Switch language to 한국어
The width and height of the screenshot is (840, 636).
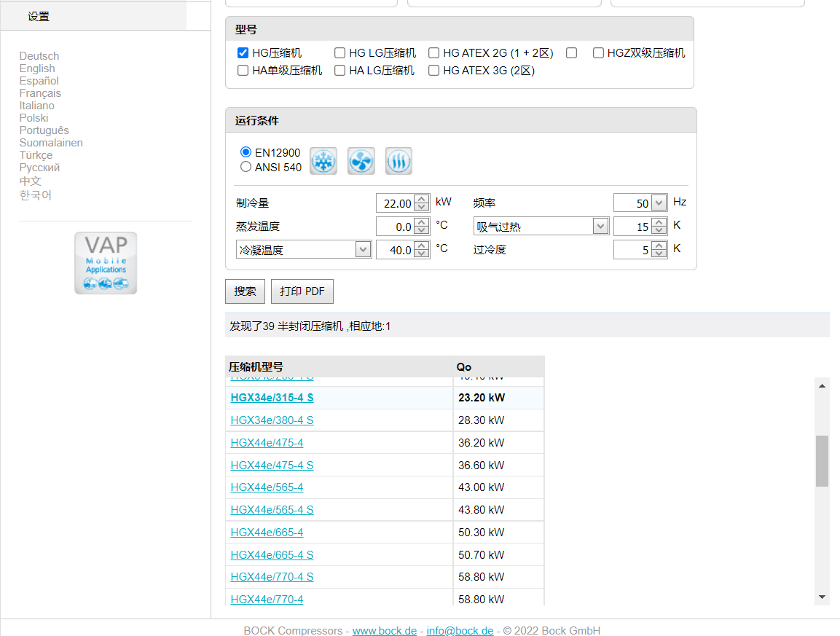tap(36, 195)
